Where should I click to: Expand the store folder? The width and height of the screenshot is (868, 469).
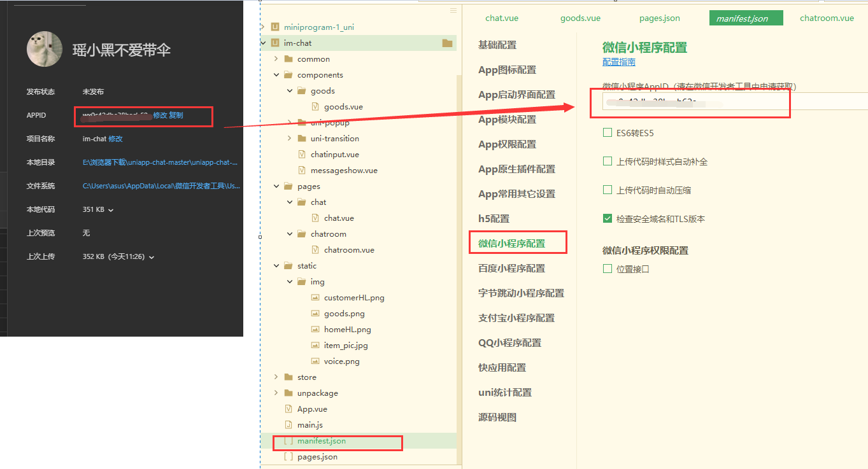coord(275,377)
